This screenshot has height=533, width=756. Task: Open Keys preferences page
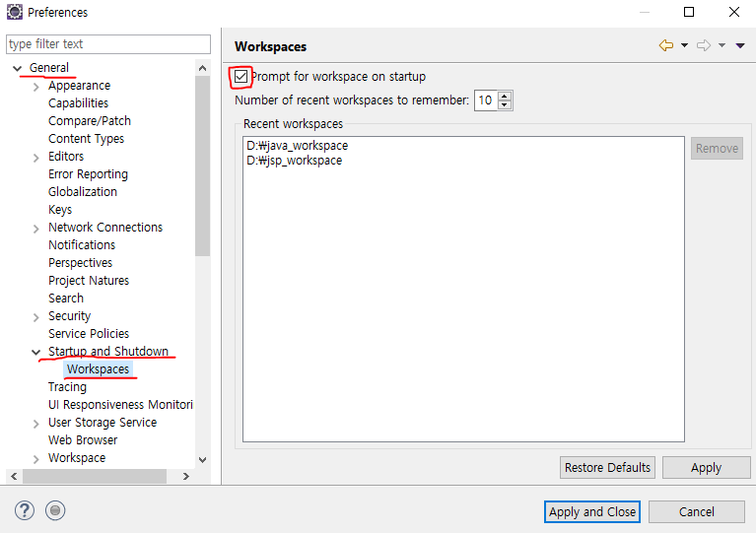pos(60,210)
